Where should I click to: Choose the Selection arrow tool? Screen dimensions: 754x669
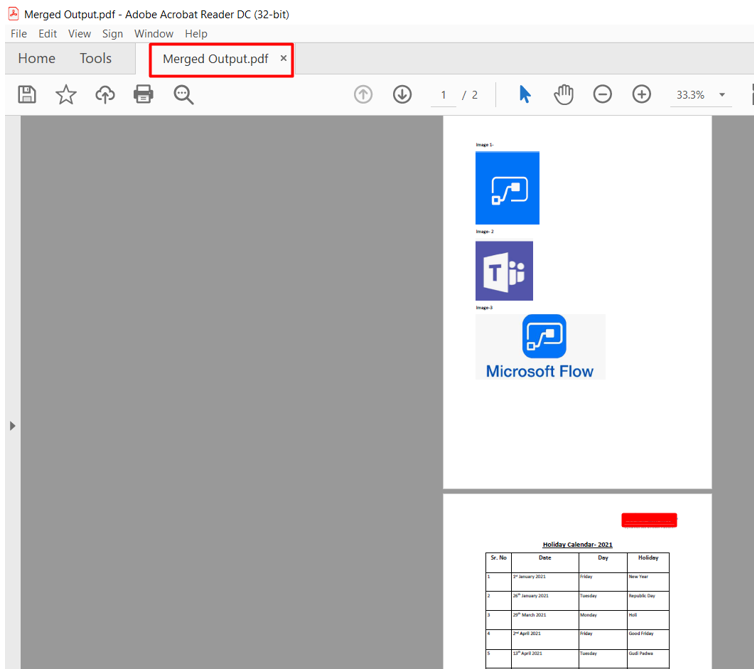[x=525, y=94]
